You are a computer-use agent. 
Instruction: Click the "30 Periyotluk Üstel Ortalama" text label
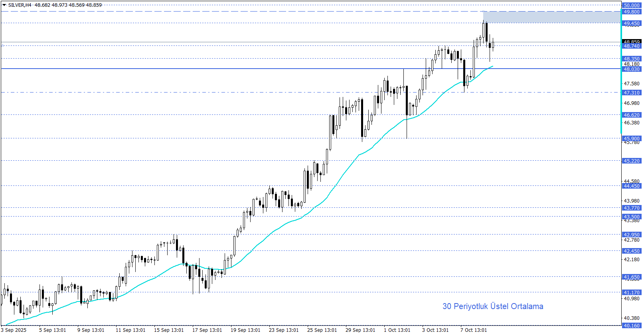pyautogui.click(x=493, y=306)
